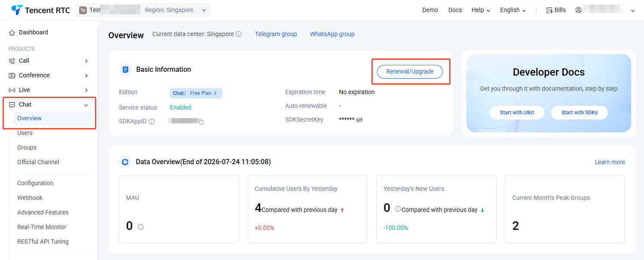Click the Enabled service status text
Viewport: 644px width, 260px height.
pyautogui.click(x=181, y=107)
